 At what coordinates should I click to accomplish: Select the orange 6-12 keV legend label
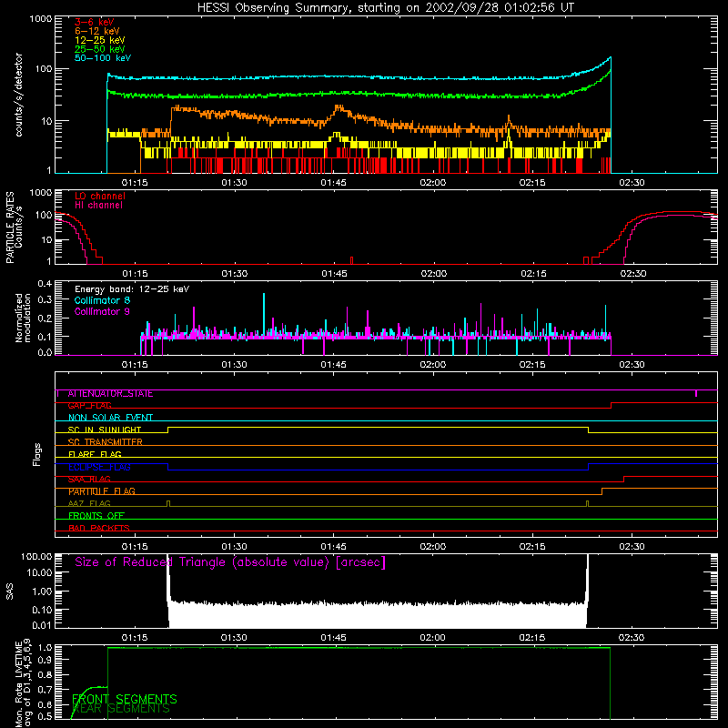pos(97,31)
